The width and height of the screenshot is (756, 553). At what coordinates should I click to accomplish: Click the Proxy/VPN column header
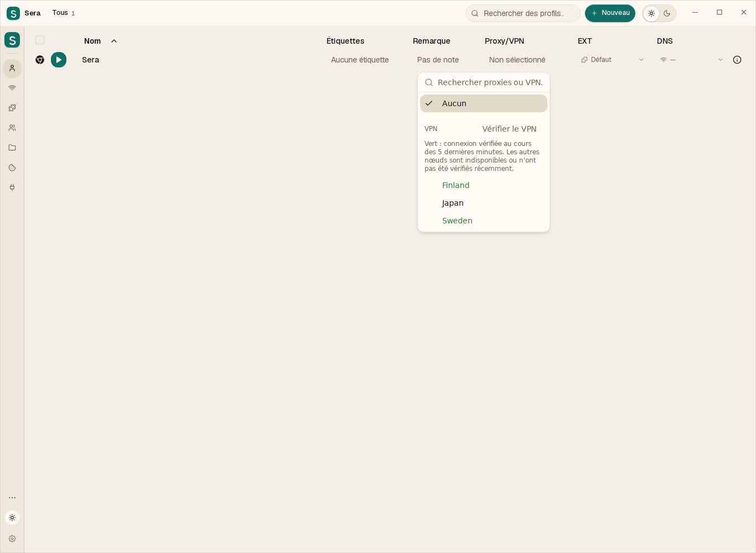pos(504,41)
